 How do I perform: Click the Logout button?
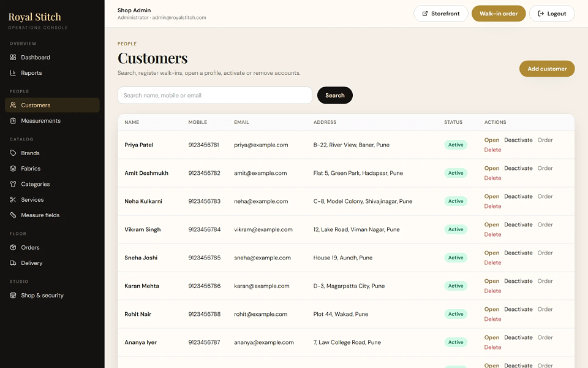tap(552, 13)
